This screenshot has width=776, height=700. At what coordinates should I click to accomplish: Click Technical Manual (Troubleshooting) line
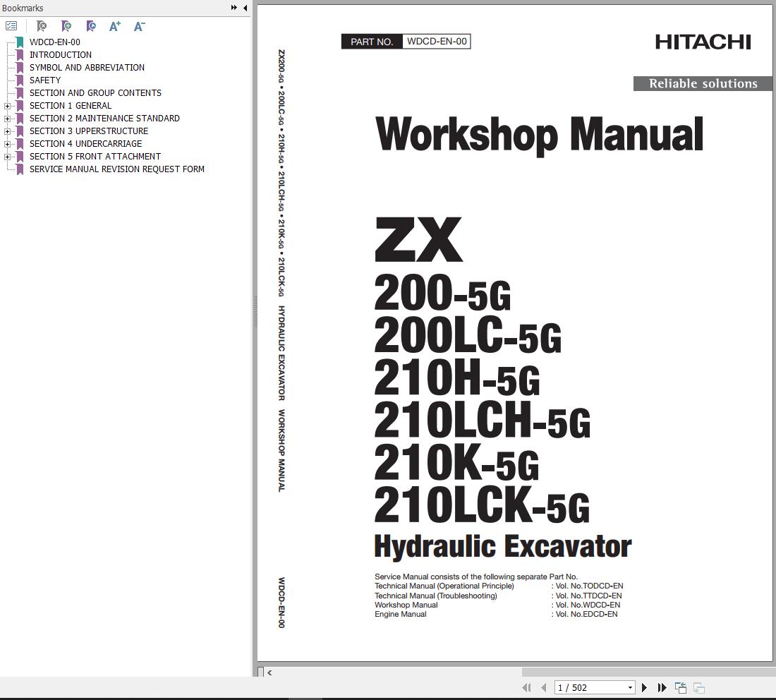[x=498, y=596]
